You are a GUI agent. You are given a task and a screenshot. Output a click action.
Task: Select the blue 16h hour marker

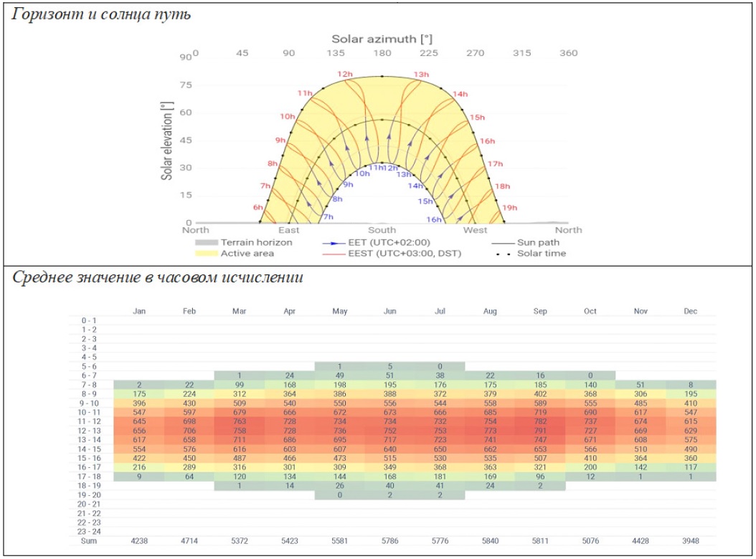[x=433, y=219]
